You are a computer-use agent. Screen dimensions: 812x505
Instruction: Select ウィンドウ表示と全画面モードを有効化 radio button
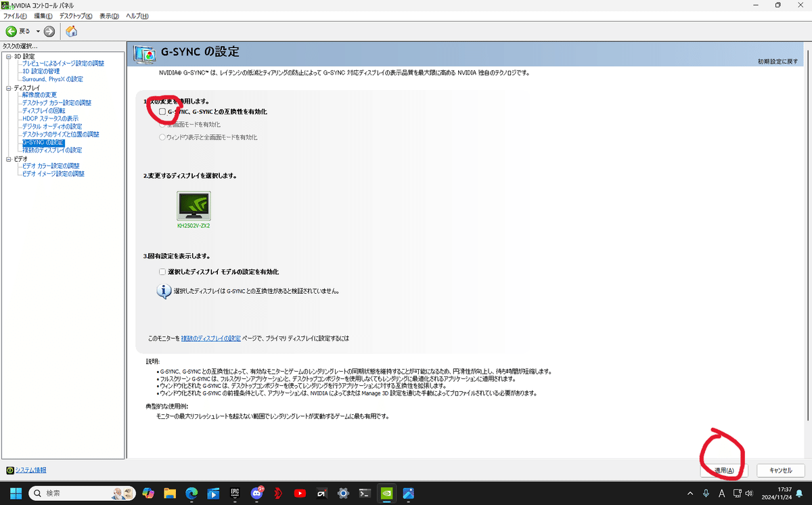coord(162,137)
